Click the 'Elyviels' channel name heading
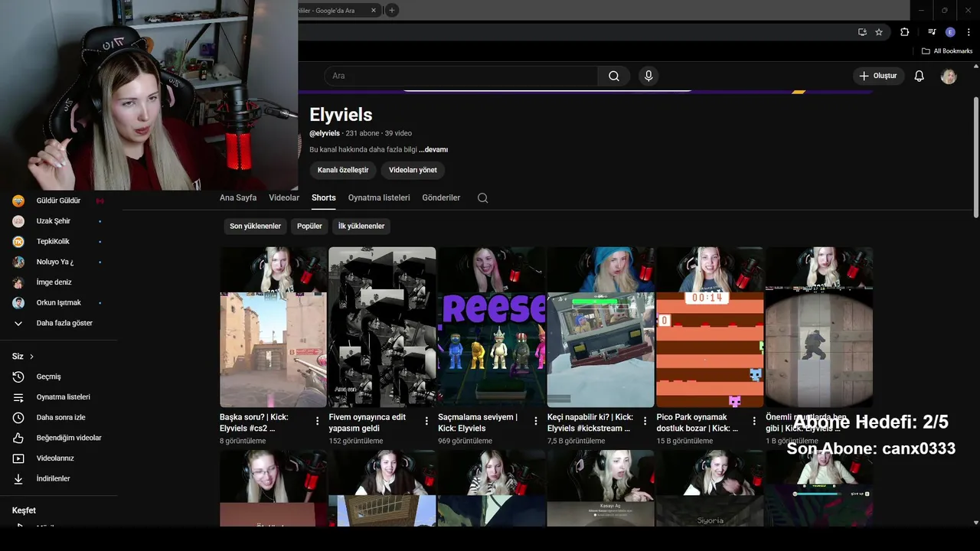 [x=341, y=115]
